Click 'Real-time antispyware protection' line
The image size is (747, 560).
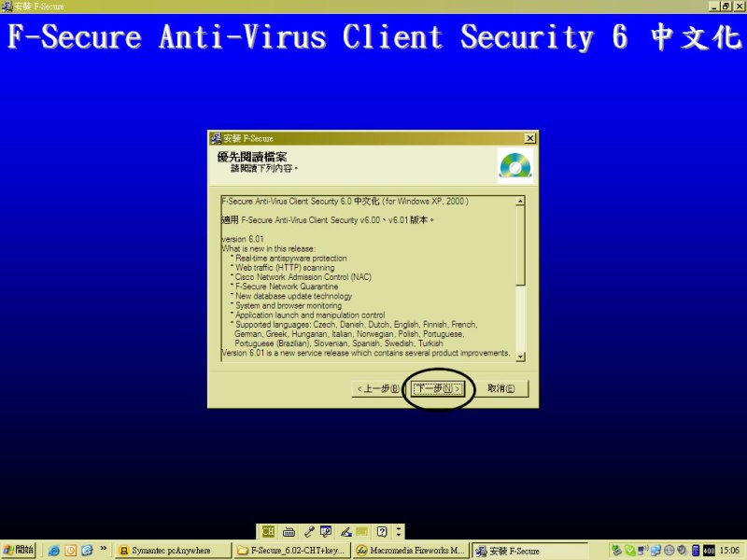[x=290, y=259]
